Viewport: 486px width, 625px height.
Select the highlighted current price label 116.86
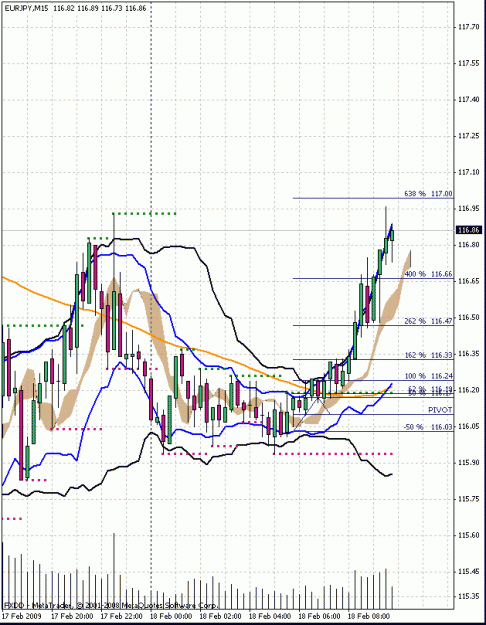pos(470,230)
